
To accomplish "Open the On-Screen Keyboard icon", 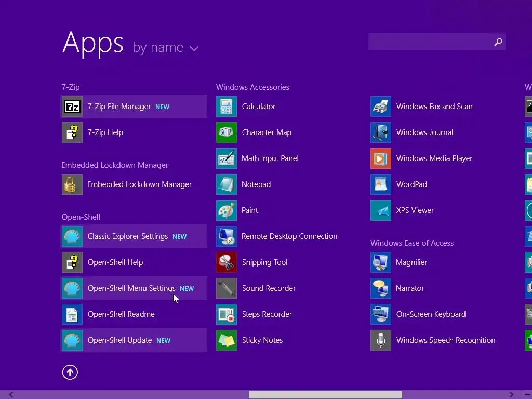I will 381,314.
